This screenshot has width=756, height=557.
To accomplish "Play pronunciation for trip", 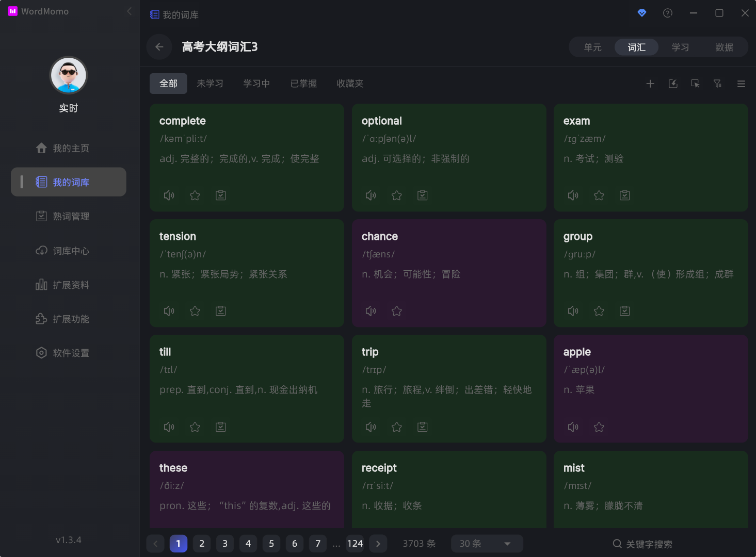I will [371, 427].
